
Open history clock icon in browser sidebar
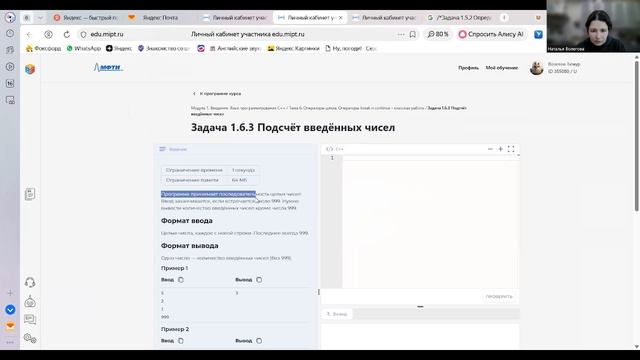pos(10,33)
